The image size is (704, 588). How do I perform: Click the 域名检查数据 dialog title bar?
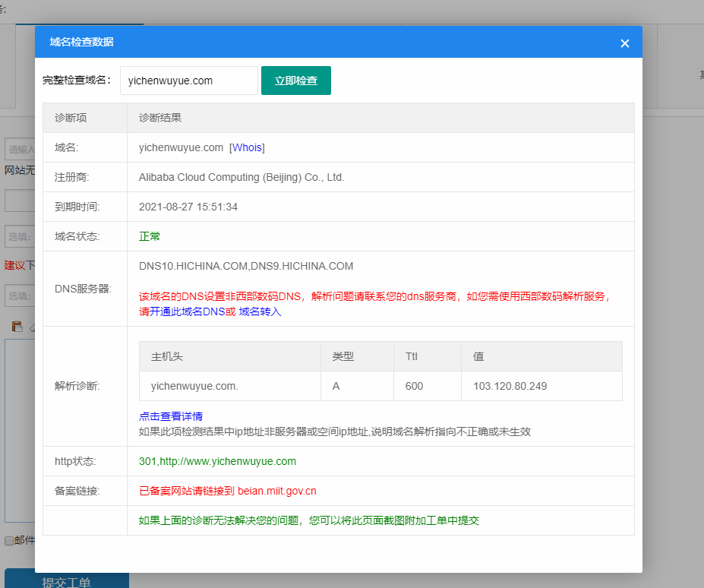pos(304,43)
